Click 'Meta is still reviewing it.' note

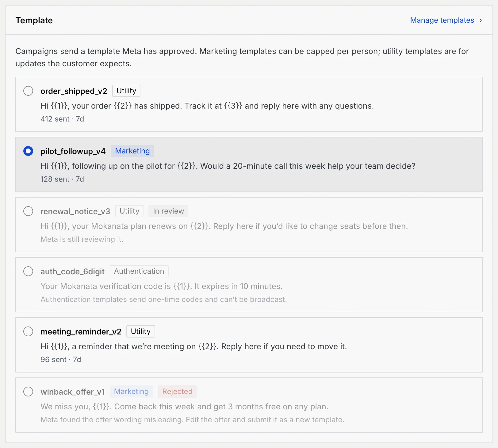coord(82,239)
